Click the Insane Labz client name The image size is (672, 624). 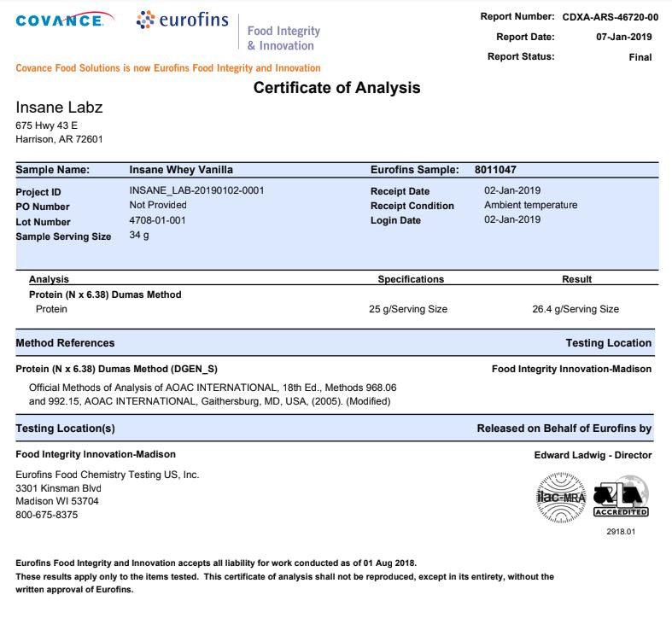pos(59,108)
